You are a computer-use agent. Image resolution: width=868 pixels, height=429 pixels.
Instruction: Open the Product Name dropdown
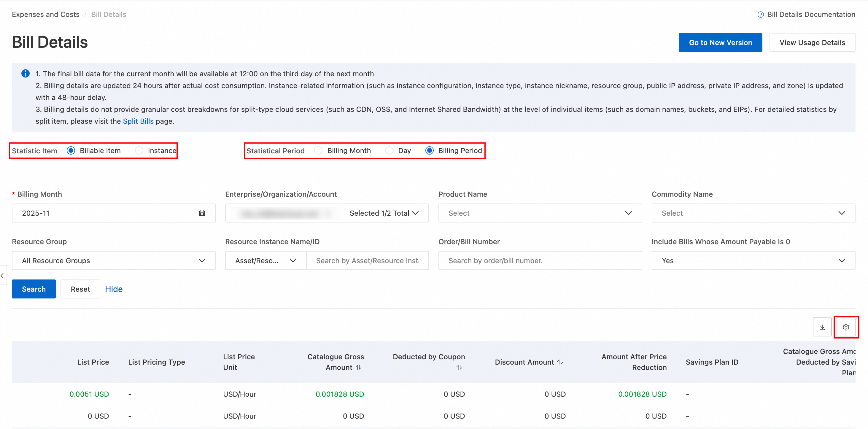[540, 213]
